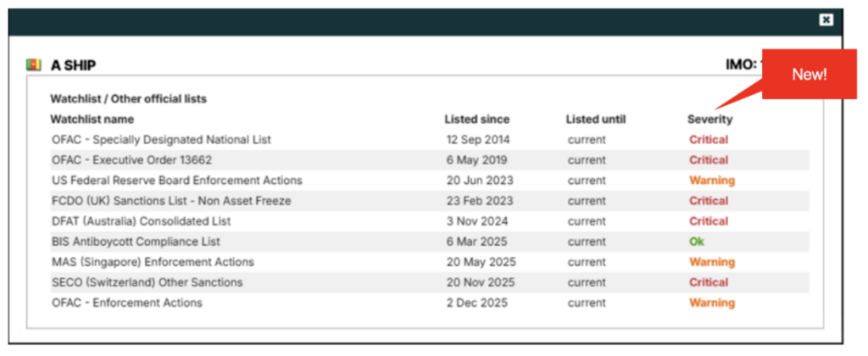The height and width of the screenshot is (356, 868).
Task: Sort by the Severity column header
Action: (x=709, y=120)
